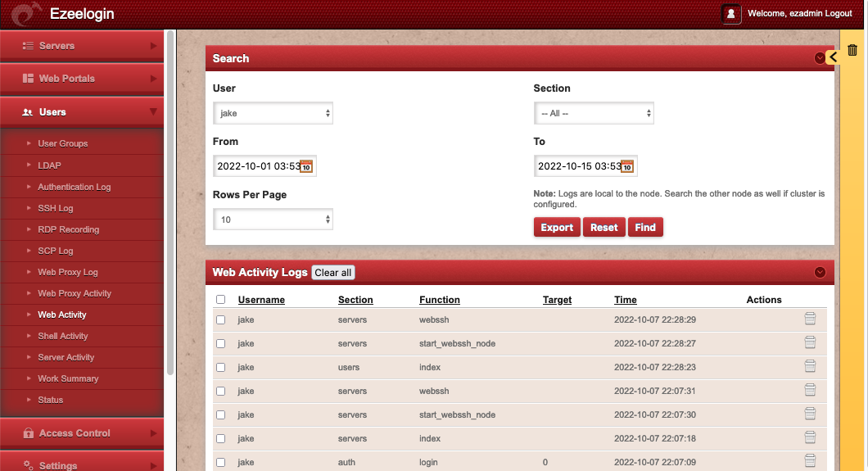This screenshot has height=471, width=868.
Task: Expand the Web Portals sidebar menu
Action: [x=82, y=79]
